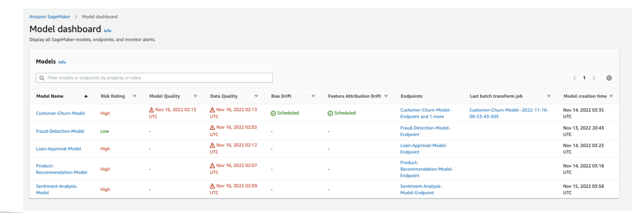Click Customer-Churn-Model Model Quality alert warning icon
Viewport: 644px width, 213px height.
[x=151, y=110]
